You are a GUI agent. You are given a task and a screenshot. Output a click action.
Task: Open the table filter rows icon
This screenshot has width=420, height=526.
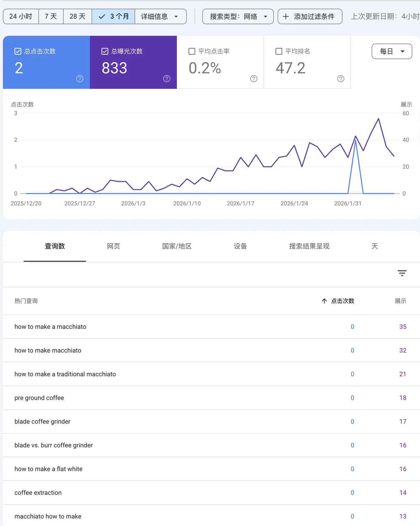[402, 273]
